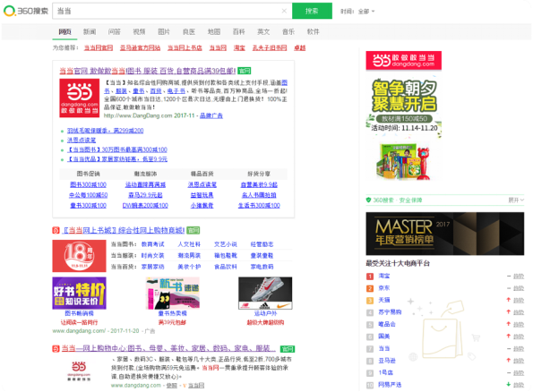Click suggested search 淘宝
The width and height of the screenshot is (533, 392).
[239, 48]
